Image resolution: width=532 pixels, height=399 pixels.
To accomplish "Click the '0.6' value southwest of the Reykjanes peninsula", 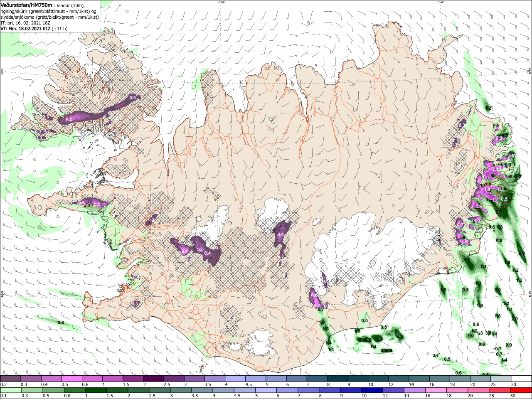I will click(x=61, y=323).
